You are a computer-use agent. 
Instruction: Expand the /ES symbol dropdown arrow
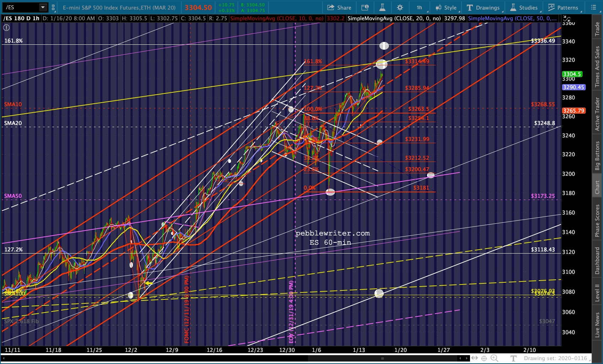tap(43, 7)
